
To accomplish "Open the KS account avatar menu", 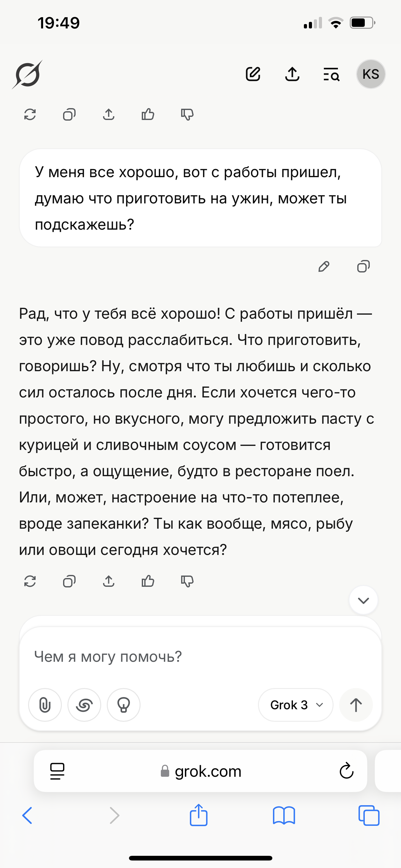I will (x=371, y=74).
